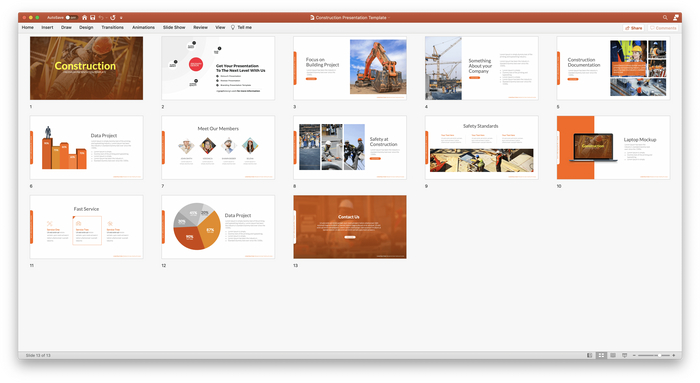Select slide 2 Get Your Presentation thumbnail
The image size is (700, 383).
coord(218,68)
